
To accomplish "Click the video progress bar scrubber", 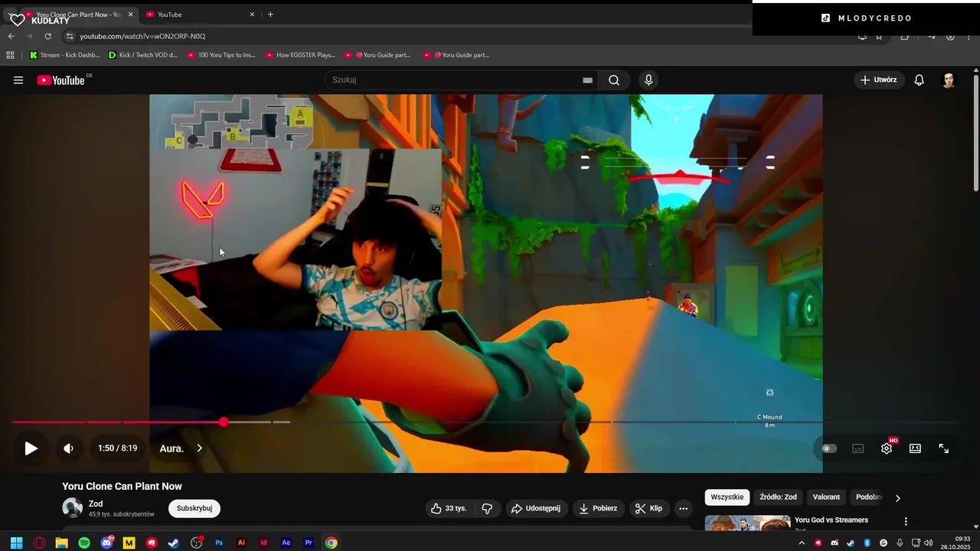I will point(224,422).
